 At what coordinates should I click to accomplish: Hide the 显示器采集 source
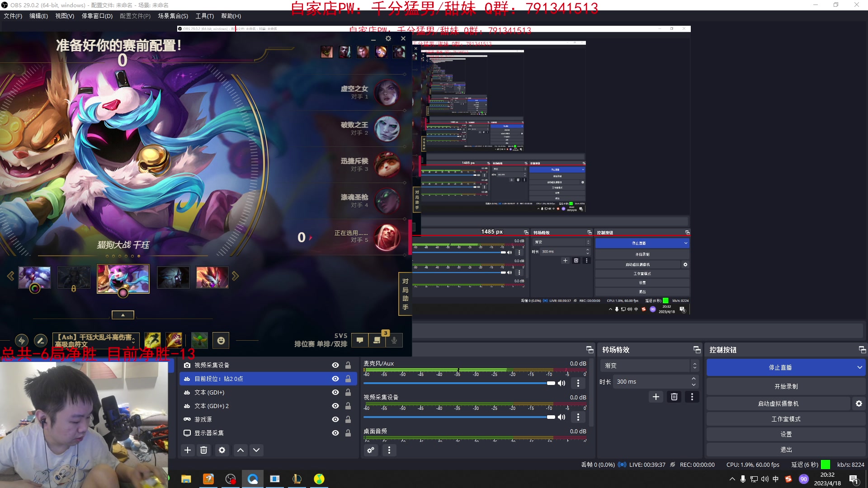pos(335,433)
